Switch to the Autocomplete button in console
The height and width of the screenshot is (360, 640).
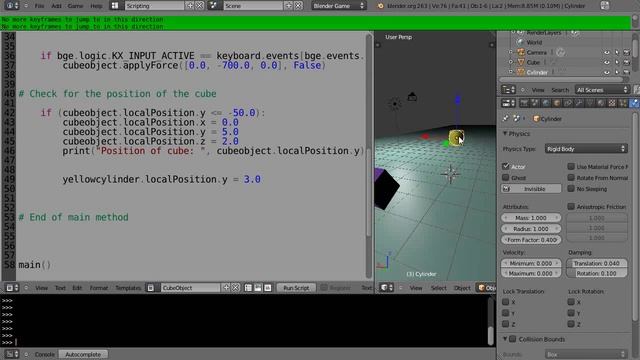(83, 354)
